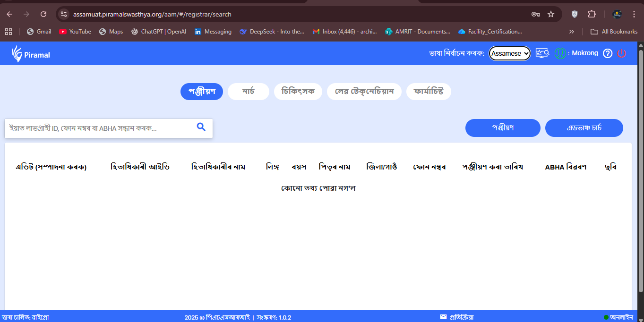The height and width of the screenshot is (322, 644).
Task: Switch to the নাৰ্চ tab
Action: [248, 92]
